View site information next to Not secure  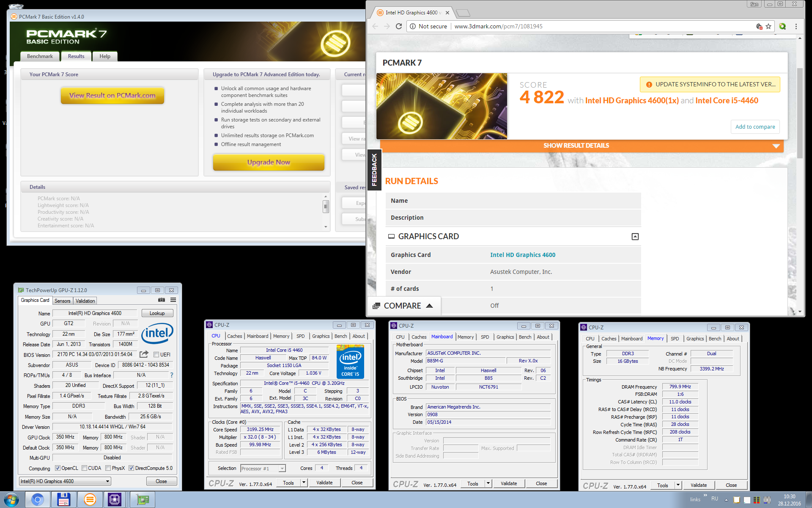point(413,26)
